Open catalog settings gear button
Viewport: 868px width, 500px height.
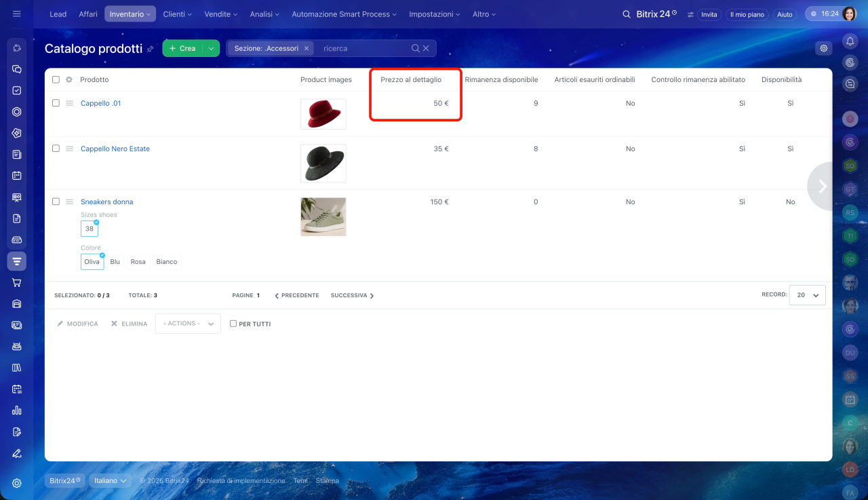824,48
